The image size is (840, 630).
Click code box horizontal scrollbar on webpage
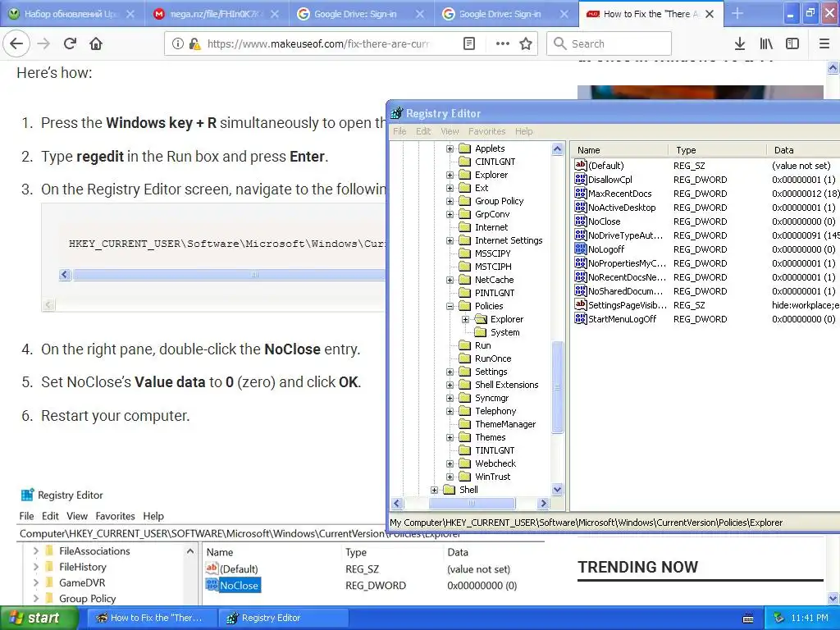coord(230,275)
